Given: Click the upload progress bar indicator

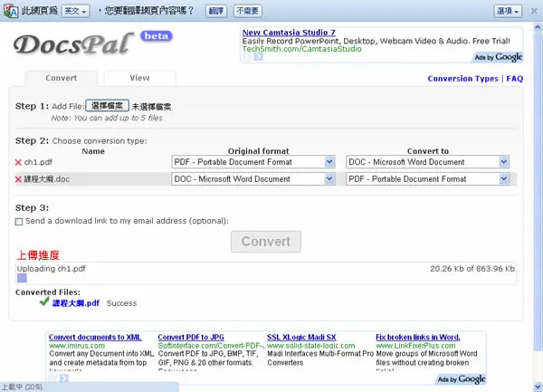Looking at the screenshot, I should (22, 278).
